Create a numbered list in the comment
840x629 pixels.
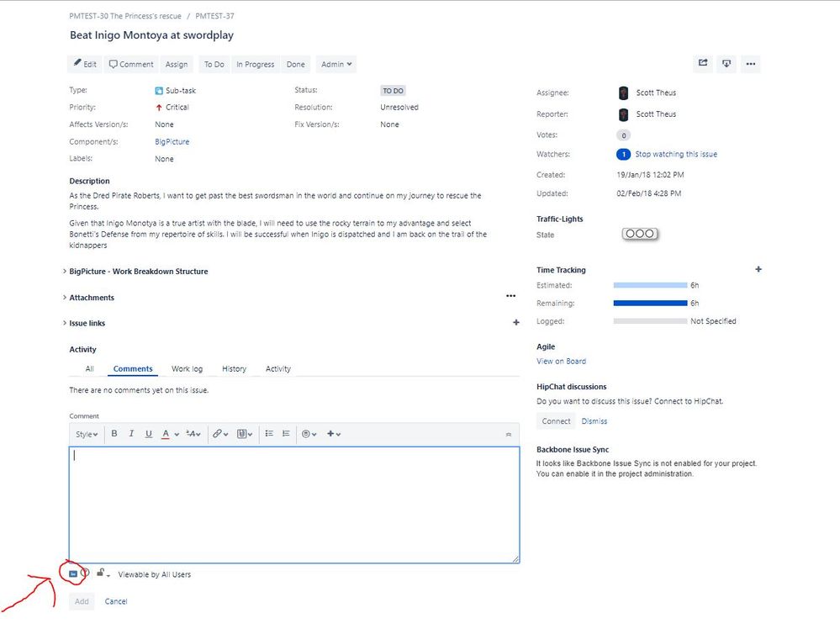287,433
